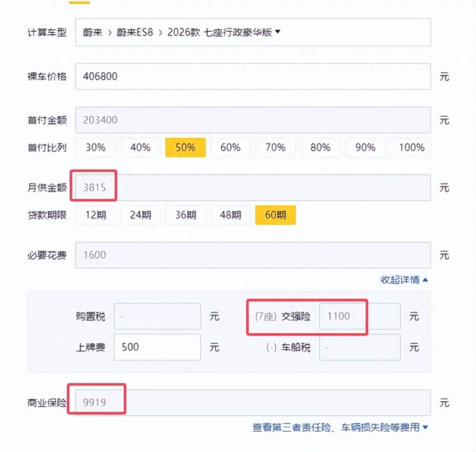Viewport: 476px width, 452px height.
Task: Select 60% down payment ratio
Action: click(x=230, y=147)
